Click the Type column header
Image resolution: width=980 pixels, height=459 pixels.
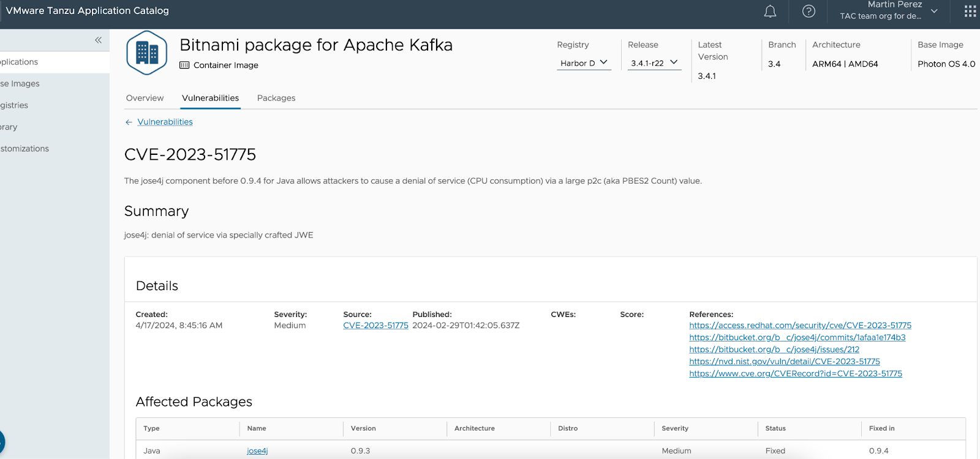coord(151,428)
